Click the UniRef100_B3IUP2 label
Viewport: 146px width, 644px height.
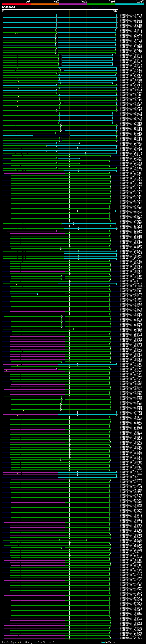131,72
